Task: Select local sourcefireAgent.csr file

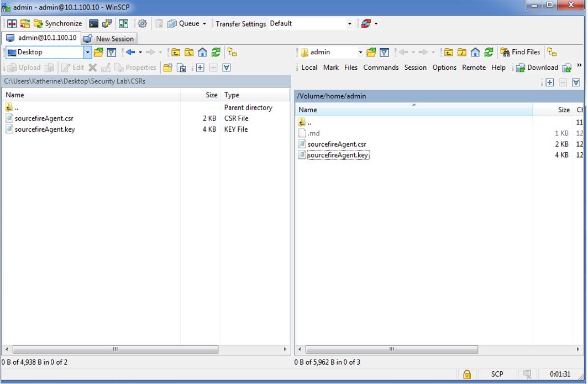Action: pos(44,118)
